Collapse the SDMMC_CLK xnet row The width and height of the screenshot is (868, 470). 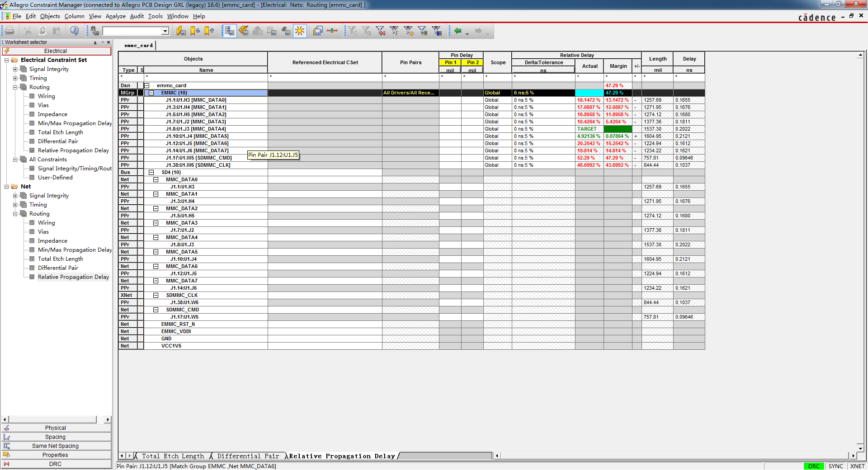tap(156, 295)
